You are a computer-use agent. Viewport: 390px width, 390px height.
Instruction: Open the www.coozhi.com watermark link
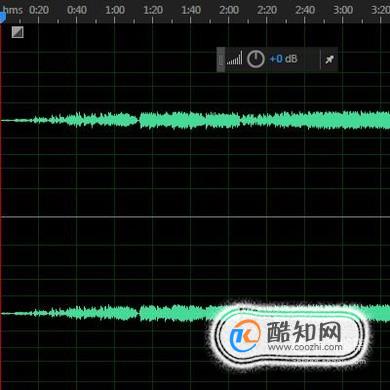click(x=305, y=347)
